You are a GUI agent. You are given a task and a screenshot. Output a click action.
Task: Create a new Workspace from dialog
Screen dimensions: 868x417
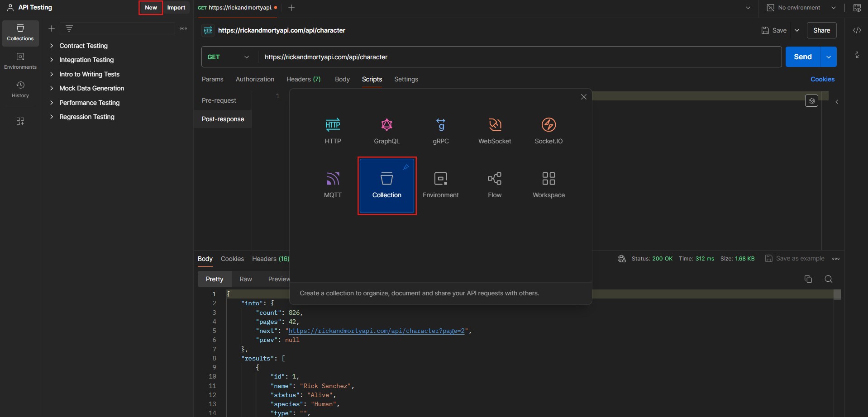coord(548,185)
